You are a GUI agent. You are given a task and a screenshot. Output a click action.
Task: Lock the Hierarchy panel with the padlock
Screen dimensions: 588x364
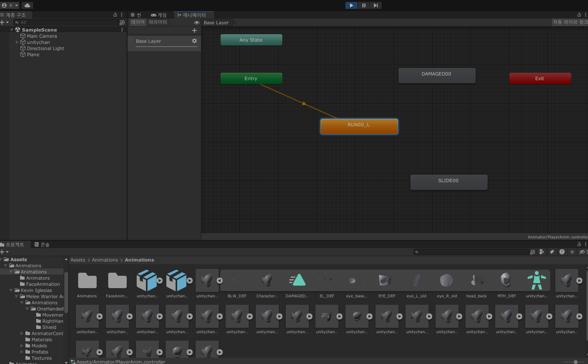coord(115,15)
